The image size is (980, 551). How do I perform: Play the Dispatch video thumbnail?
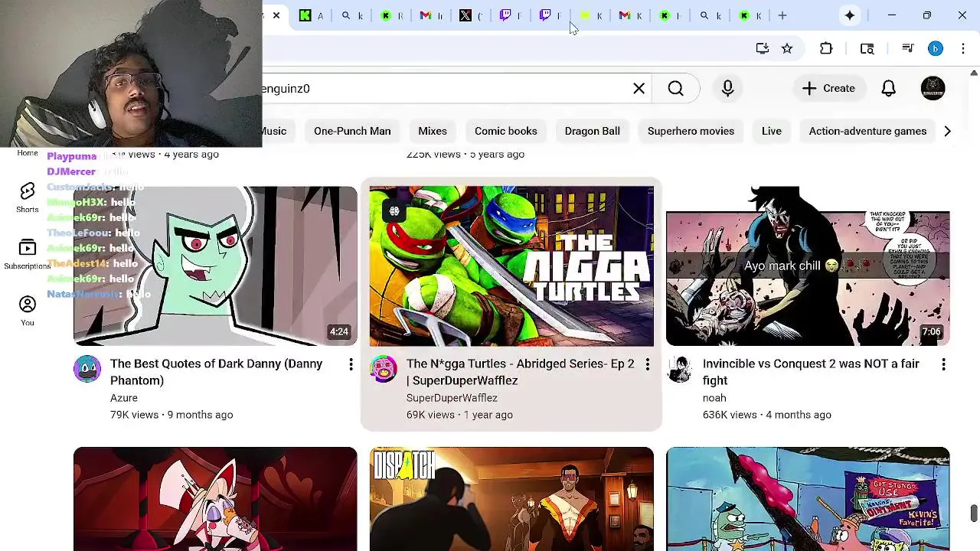point(511,499)
